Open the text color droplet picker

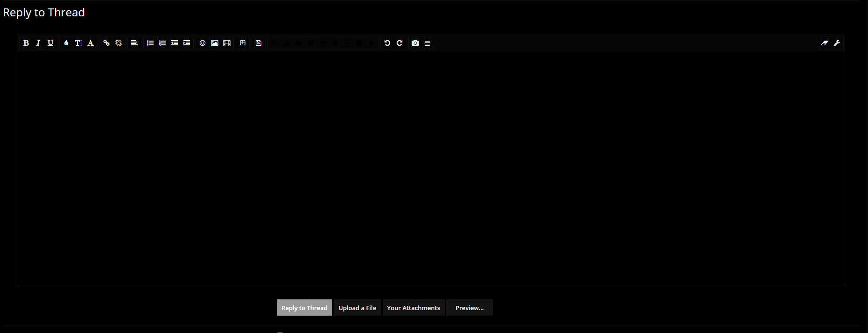pyautogui.click(x=66, y=43)
